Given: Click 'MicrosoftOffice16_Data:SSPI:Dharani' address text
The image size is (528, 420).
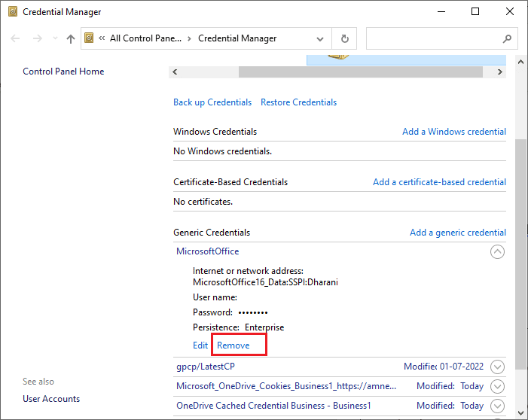Looking at the screenshot, I should (x=265, y=282).
